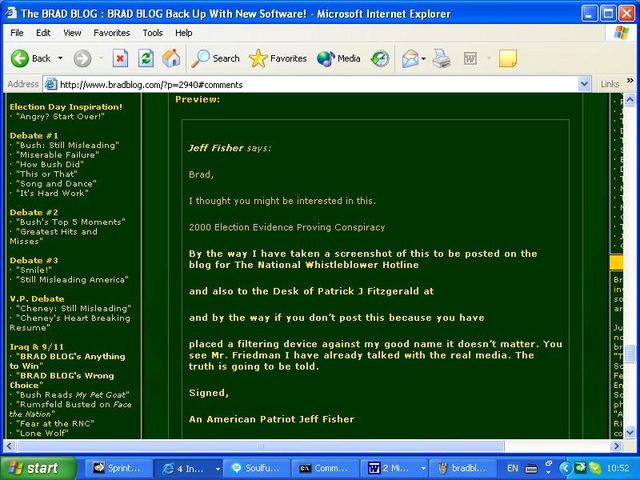640x480 pixels.
Task: Open the View menu
Action: 72,33
